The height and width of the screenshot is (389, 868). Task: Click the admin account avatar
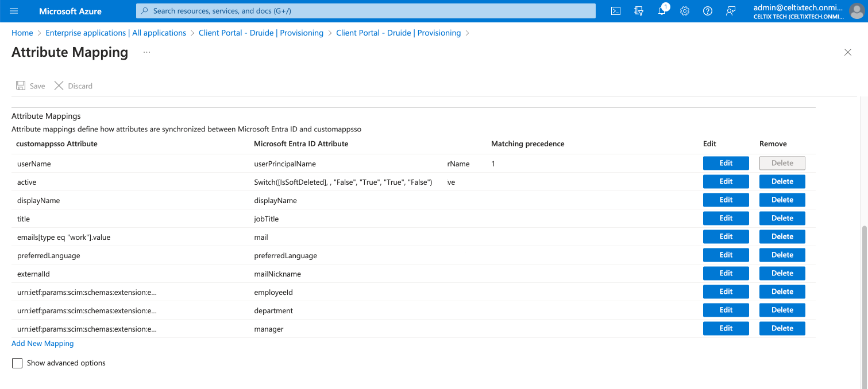856,11
